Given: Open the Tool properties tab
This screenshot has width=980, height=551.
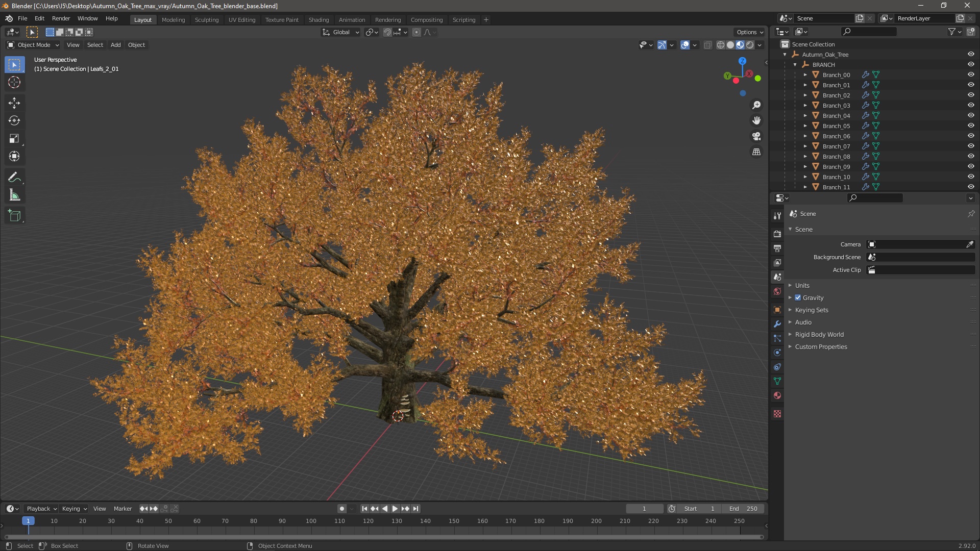Looking at the screenshot, I should click(x=777, y=215).
